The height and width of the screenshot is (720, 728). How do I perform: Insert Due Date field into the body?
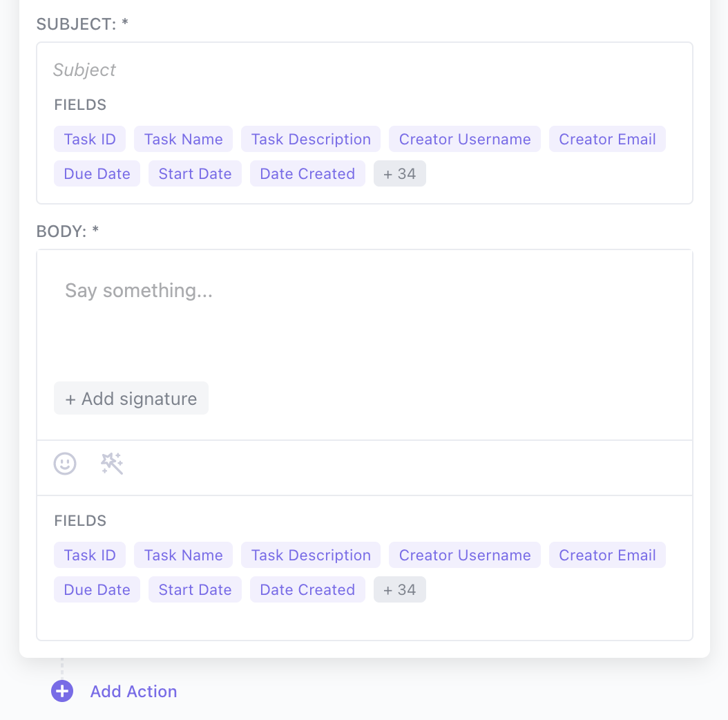97,589
